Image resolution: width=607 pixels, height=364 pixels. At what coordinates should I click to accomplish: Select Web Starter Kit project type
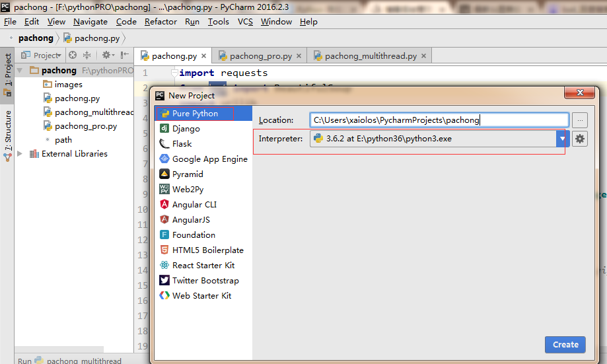[x=203, y=296]
